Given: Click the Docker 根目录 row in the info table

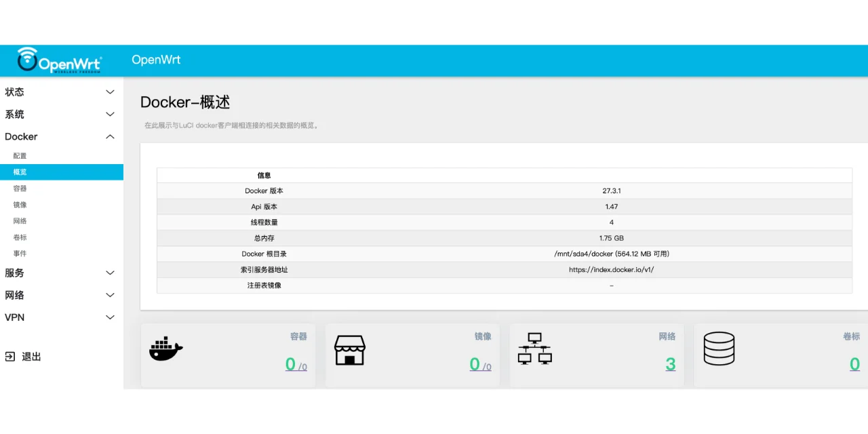Looking at the screenshot, I should click(504, 254).
